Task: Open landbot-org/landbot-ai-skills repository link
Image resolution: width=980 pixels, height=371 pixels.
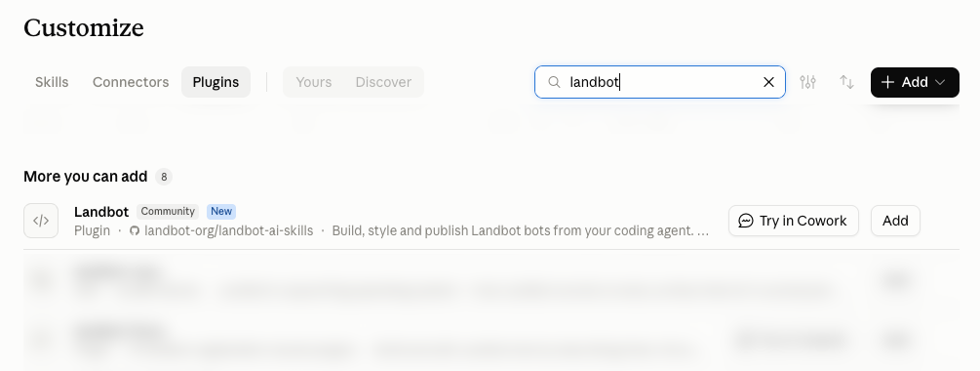Action: [221, 230]
